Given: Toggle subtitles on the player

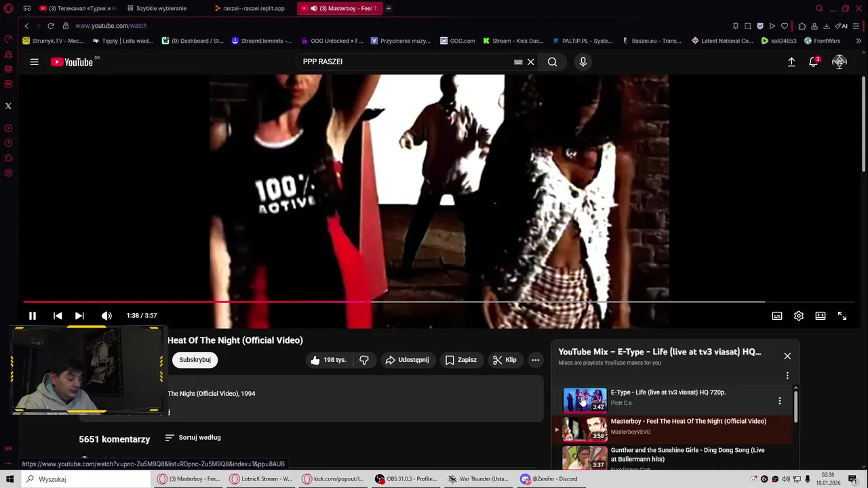Looking at the screenshot, I should click(x=777, y=316).
